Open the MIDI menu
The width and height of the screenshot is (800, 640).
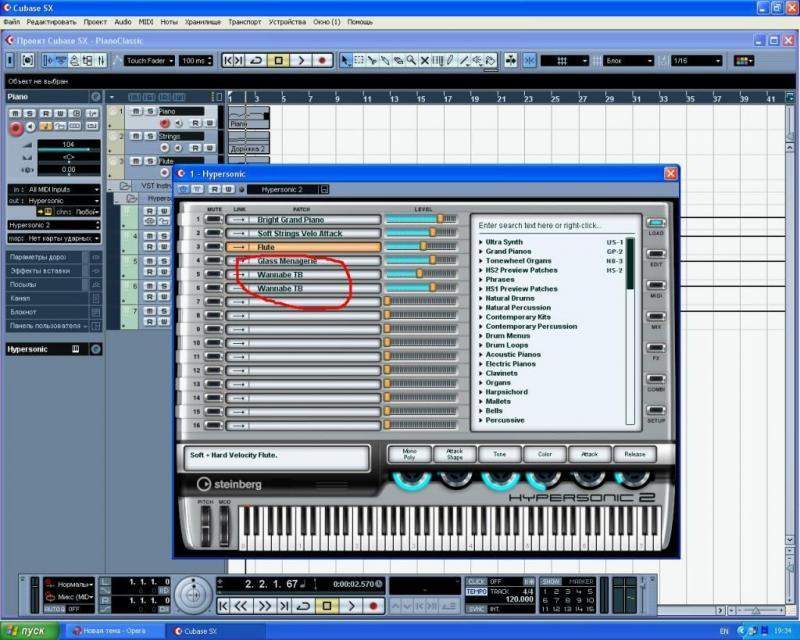click(x=146, y=21)
